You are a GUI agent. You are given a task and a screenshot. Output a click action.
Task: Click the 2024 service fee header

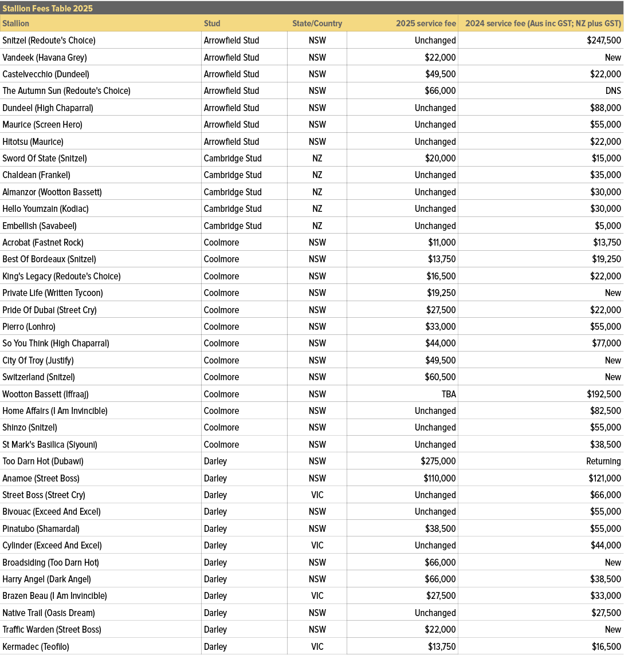click(x=543, y=23)
